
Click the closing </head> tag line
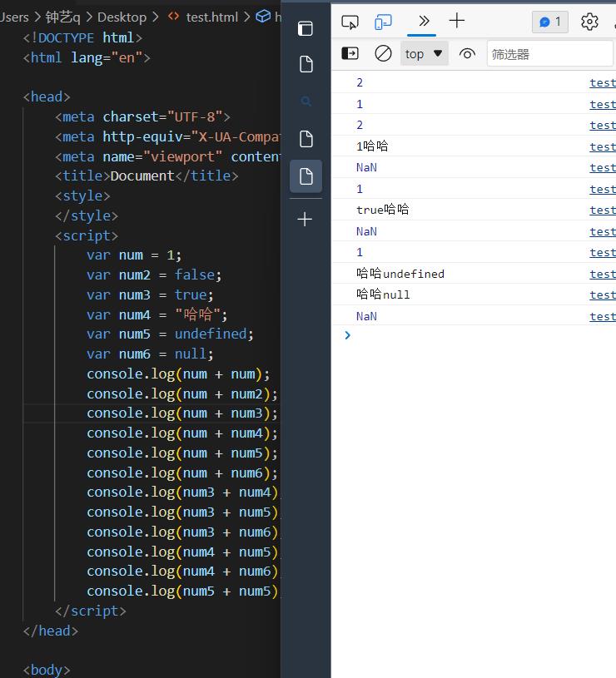tap(51, 631)
